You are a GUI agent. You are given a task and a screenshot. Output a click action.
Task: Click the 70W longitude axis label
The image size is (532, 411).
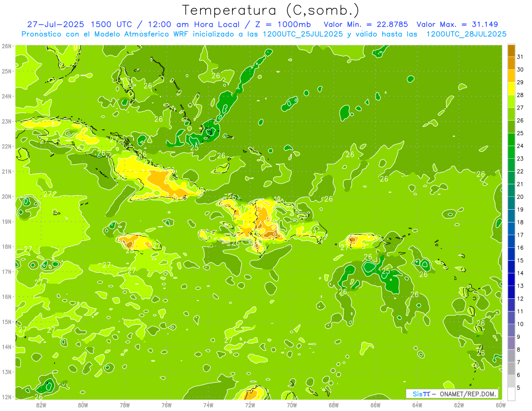tap(292, 405)
